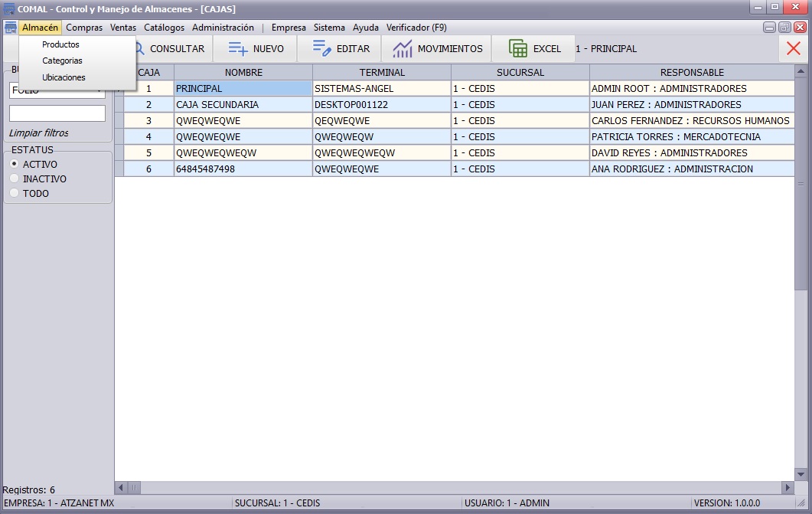Click the Movimientos chart icon
812x514 pixels.
[403, 47]
